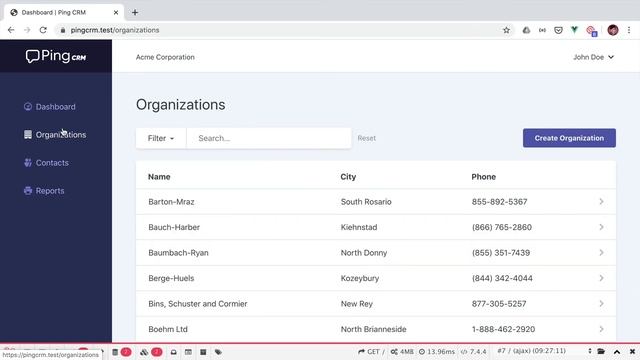Click the Dashboard gauge icon
640x360 pixels.
pos(28,107)
